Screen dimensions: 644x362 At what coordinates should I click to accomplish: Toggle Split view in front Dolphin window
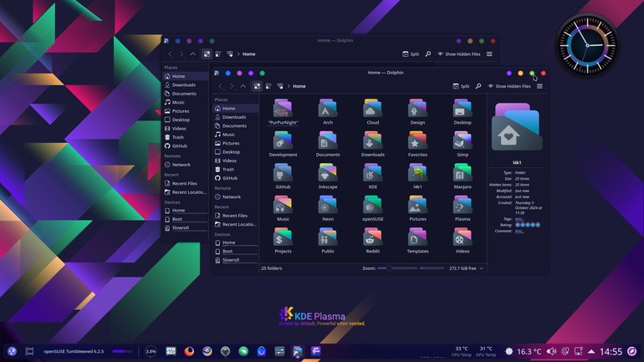461,86
